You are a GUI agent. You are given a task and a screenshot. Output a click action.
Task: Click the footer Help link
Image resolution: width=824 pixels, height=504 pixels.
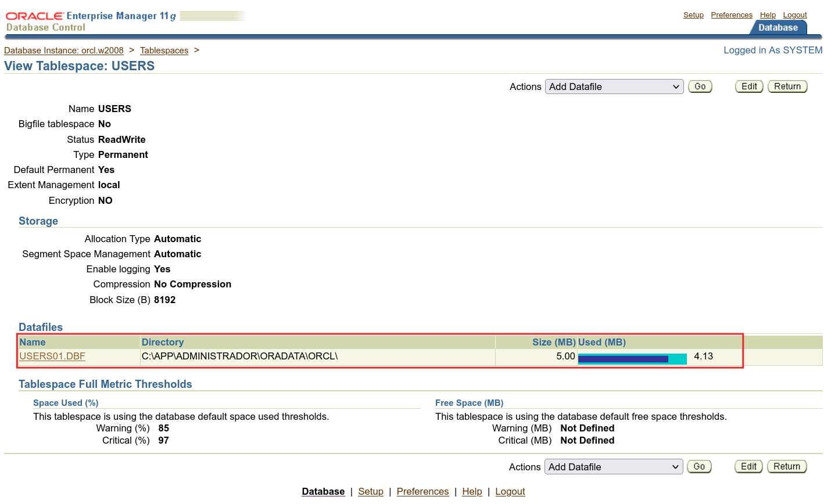click(x=472, y=491)
